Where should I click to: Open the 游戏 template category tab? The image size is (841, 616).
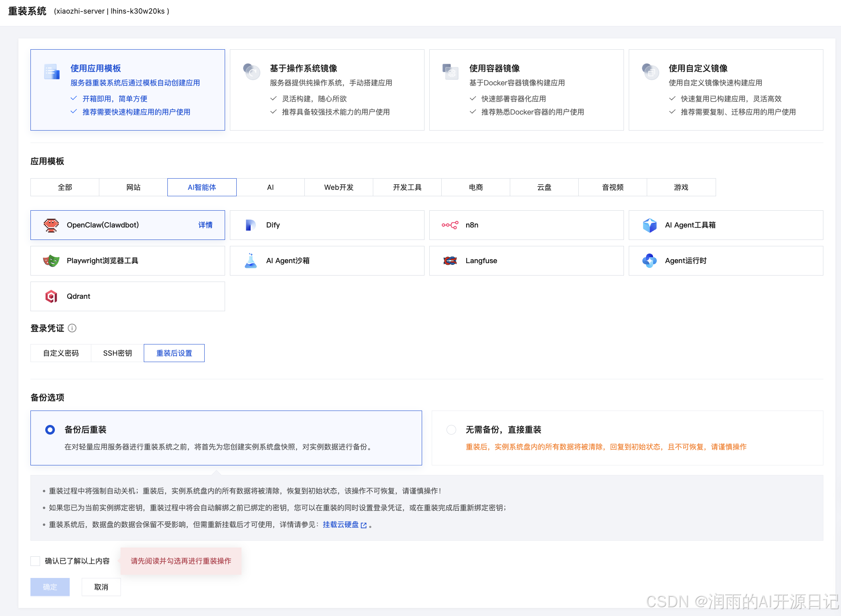[680, 187]
